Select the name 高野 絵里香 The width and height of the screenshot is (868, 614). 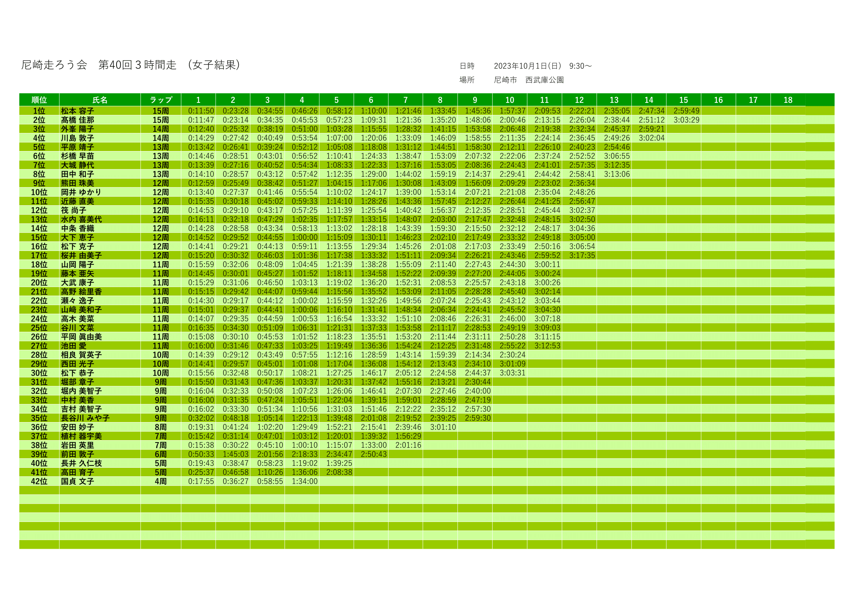pos(81,291)
